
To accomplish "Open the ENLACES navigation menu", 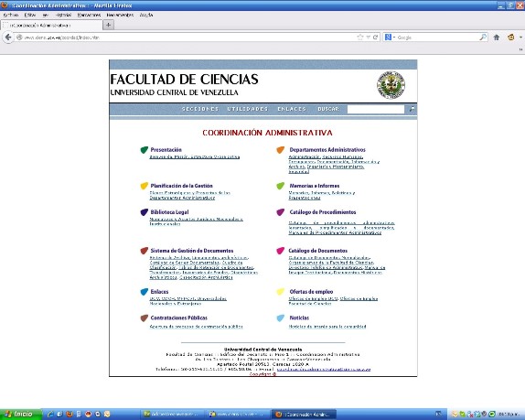I will [292, 109].
